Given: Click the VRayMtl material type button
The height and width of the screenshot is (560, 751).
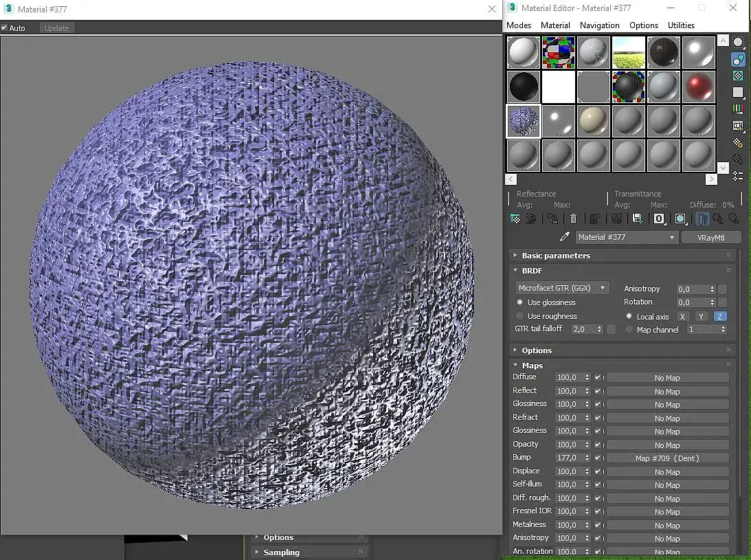Looking at the screenshot, I should click(x=710, y=237).
